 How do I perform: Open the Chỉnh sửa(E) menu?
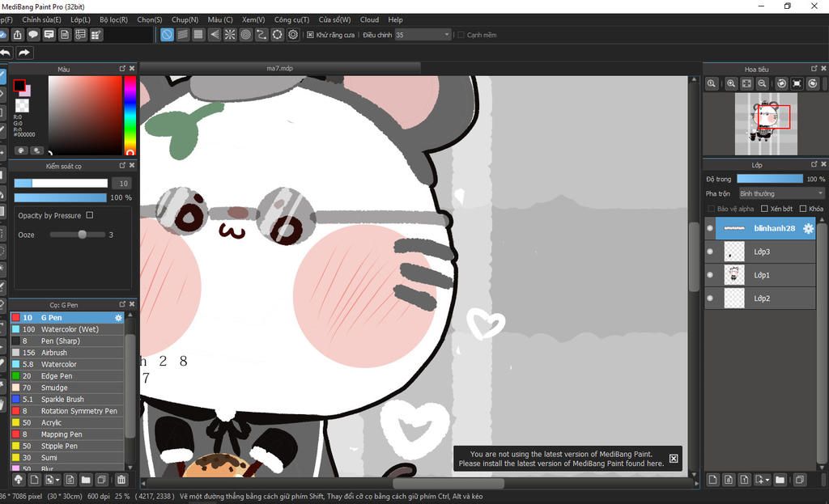[42, 19]
